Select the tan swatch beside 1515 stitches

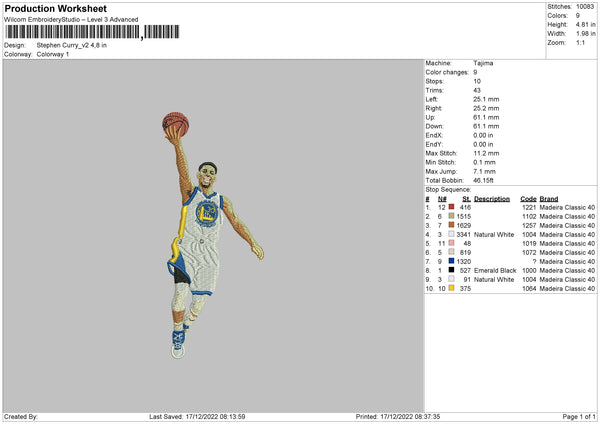(452, 216)
